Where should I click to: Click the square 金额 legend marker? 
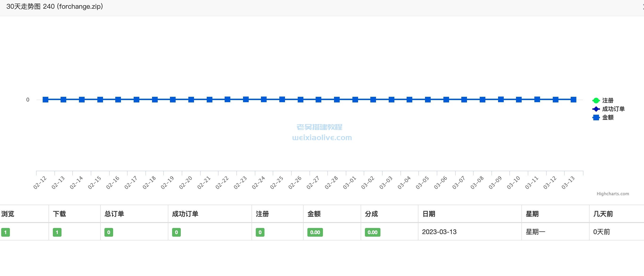[x=596, y=117]
